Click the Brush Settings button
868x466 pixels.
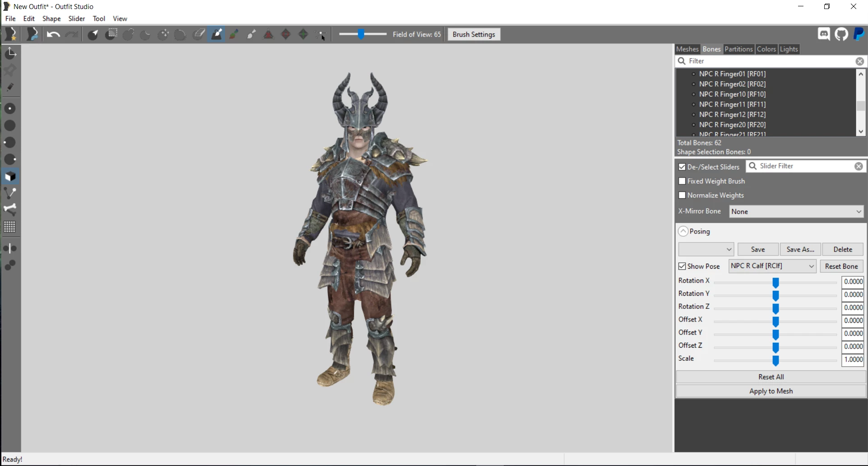474,34
